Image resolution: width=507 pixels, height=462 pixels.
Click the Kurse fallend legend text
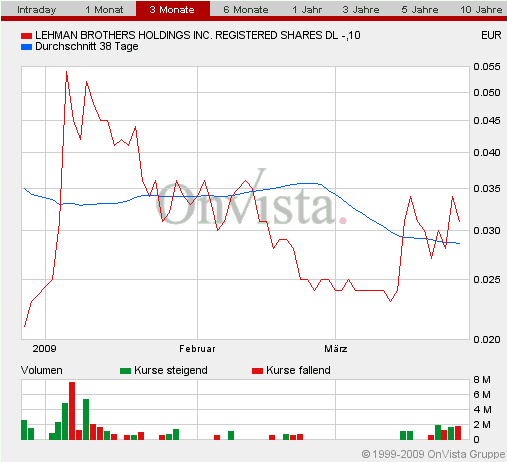(298, 370)
